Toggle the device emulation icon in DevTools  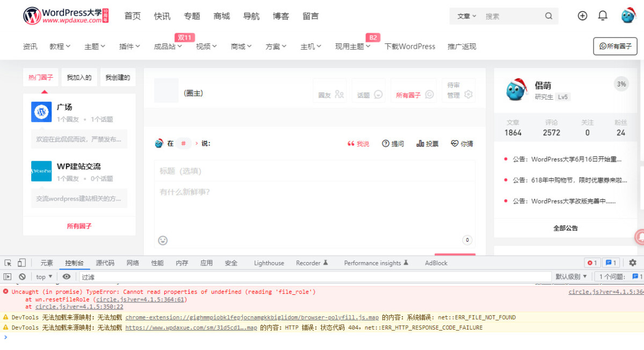coord(20,262)
